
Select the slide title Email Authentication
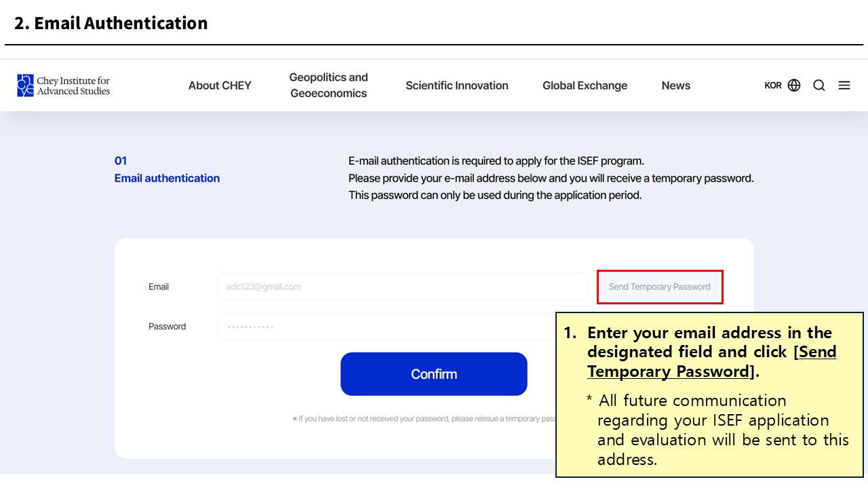click(x=111, y=23)
